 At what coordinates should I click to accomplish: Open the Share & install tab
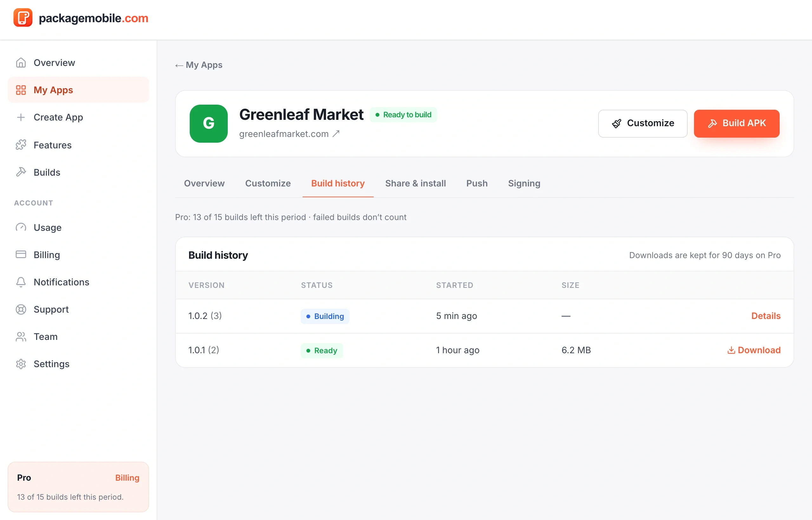tap(416, 183)
